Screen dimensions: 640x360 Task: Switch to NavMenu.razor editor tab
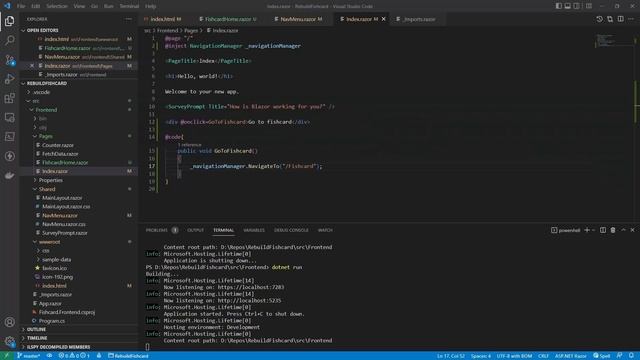pos(298,19)
